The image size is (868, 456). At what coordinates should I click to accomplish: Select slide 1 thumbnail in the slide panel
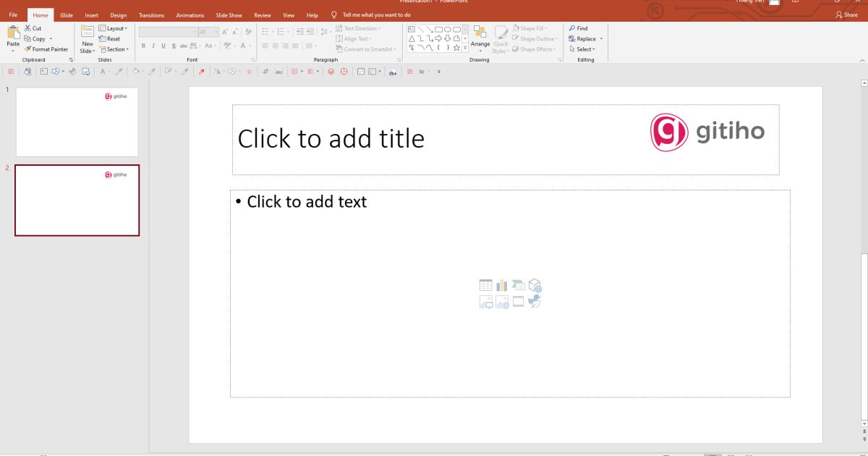pos(77,122)
